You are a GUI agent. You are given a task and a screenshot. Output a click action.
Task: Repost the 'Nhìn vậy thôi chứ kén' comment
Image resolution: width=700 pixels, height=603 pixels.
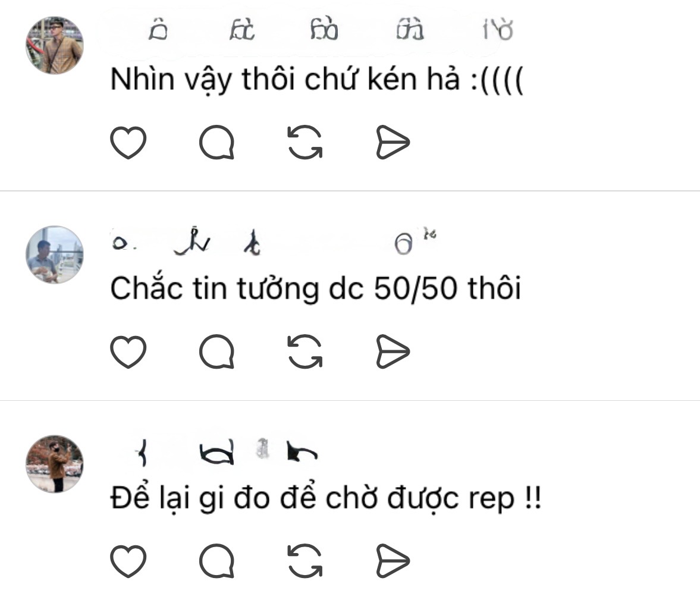[x=305, y=142]
